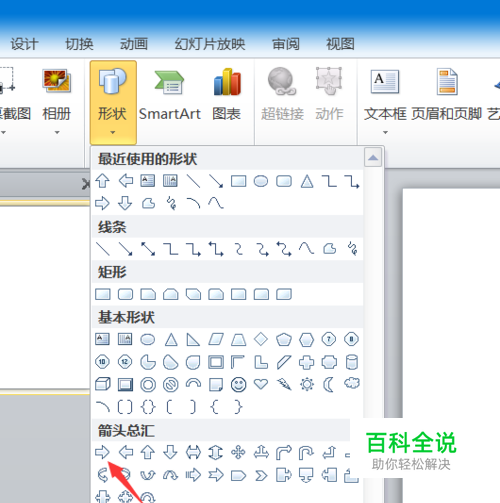Choose the donut shape
The image size is (500, 503).
point(148,385)
